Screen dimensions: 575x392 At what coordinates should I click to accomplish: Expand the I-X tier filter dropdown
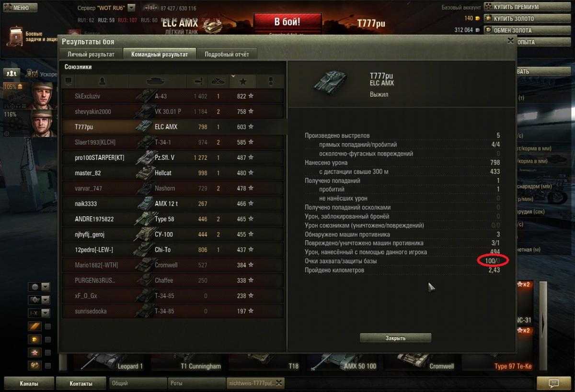pyautogui.click(x=40, y=313)
